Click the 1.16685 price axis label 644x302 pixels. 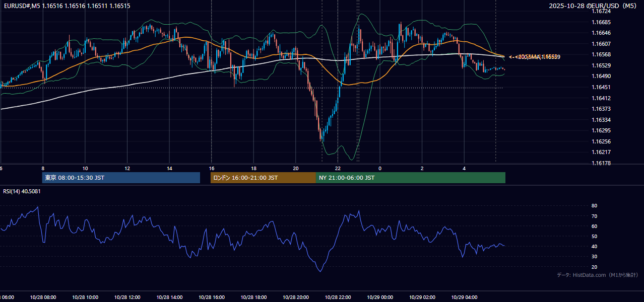point(601,22)
